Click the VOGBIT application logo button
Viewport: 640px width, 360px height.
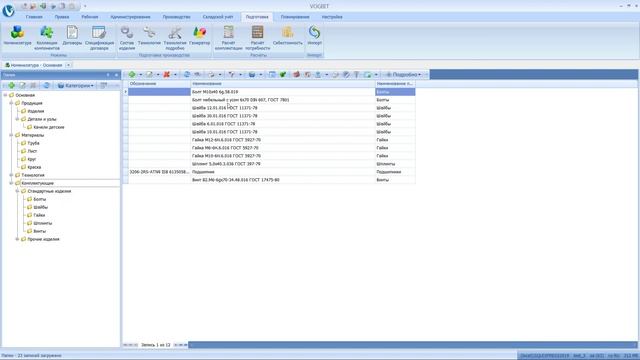(x=8, y=11)
